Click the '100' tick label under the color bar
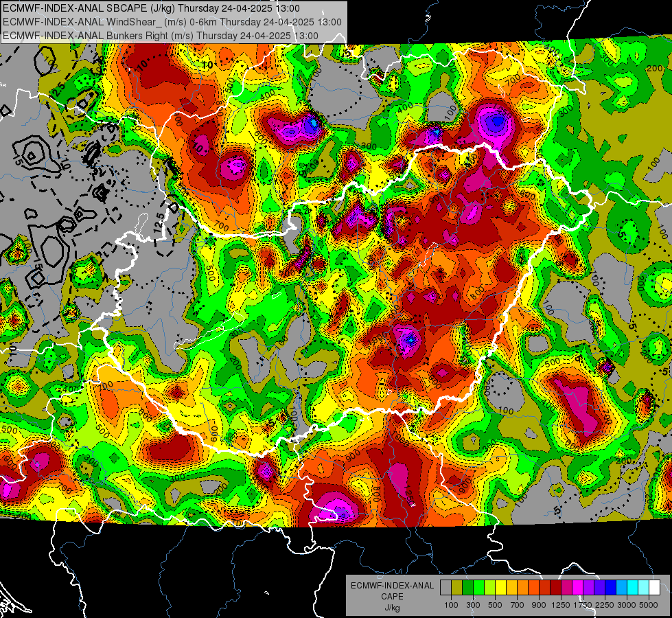Screen dimensions: 672x618 pos(451,605)
